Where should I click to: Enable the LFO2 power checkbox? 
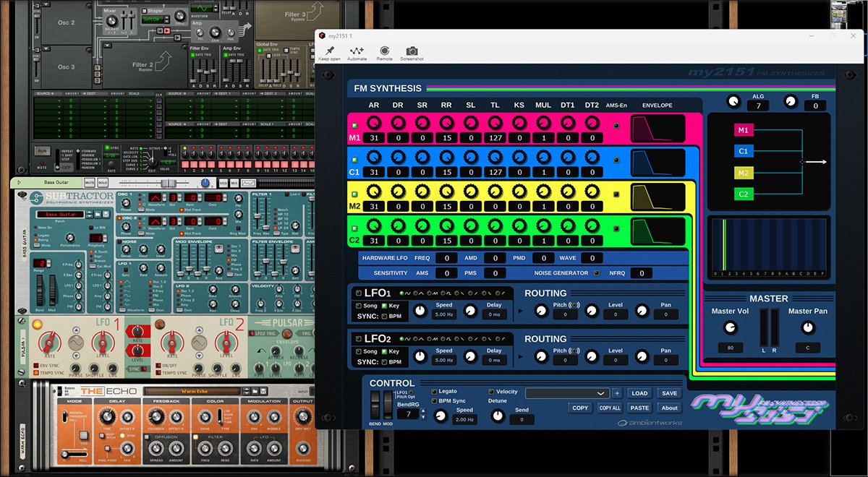[359, 339]
